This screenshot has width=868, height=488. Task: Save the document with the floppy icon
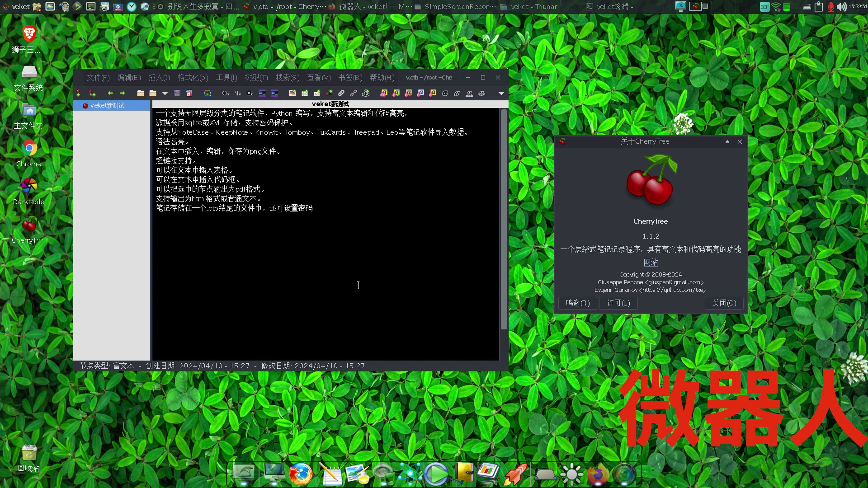(177, 93)
